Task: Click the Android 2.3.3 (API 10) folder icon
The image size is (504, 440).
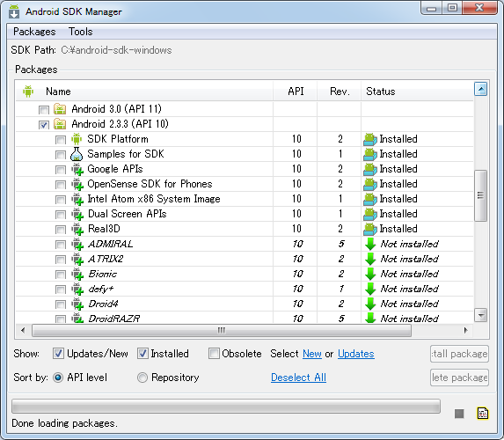Action: tap(60, 124)
